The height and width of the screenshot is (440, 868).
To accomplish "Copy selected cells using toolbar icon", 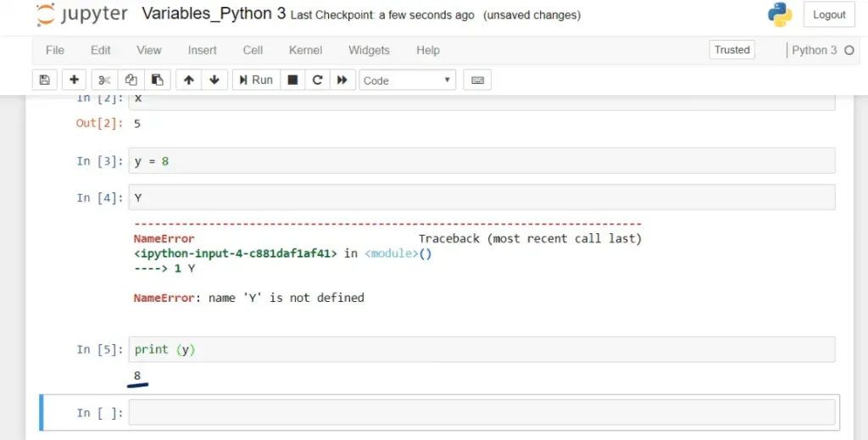I will [x=131, y=80].
